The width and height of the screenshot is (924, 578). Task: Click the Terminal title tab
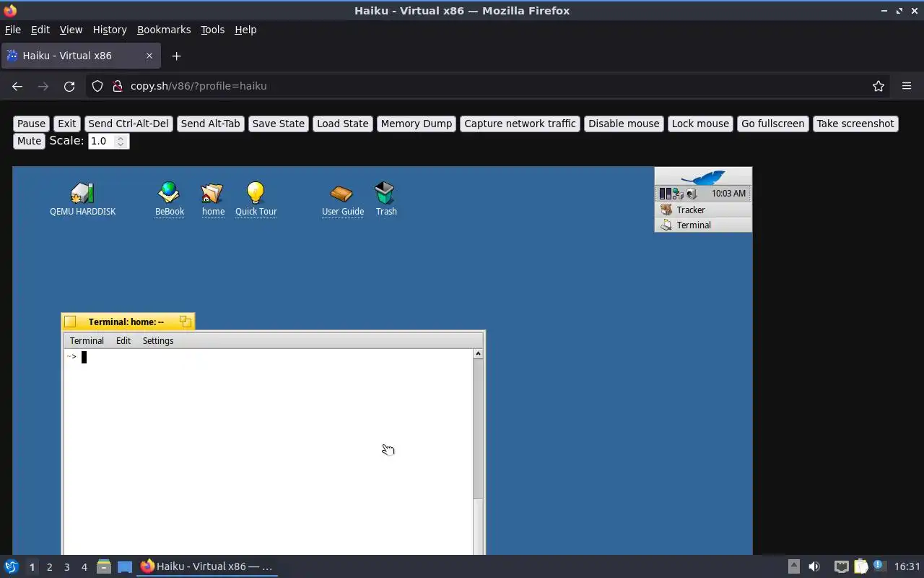128,322
